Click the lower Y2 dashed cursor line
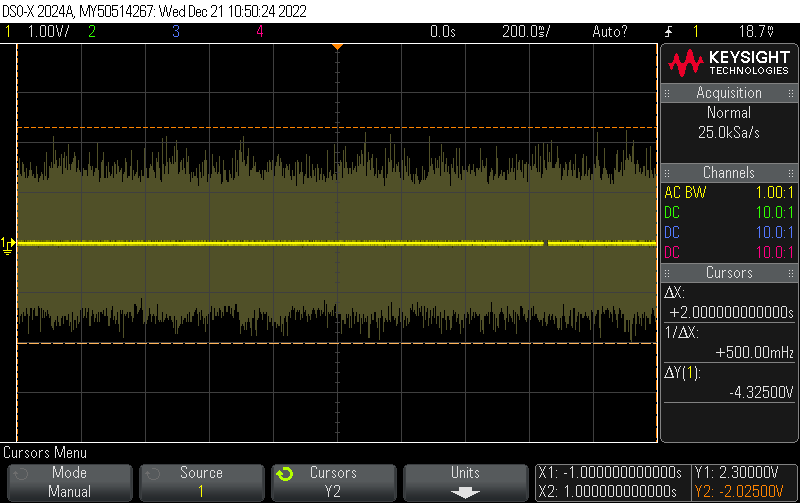Screen dimensions: 800x503 click(x=337, y=343)
